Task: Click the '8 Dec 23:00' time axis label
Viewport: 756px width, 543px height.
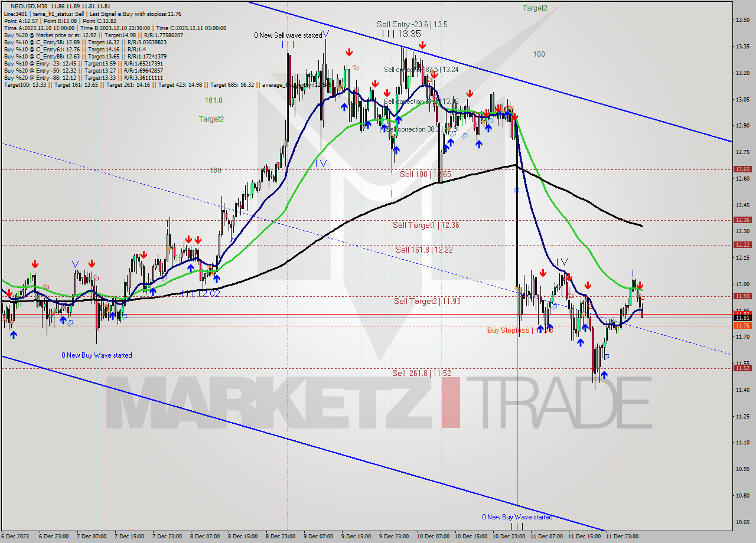Action: 281,537
